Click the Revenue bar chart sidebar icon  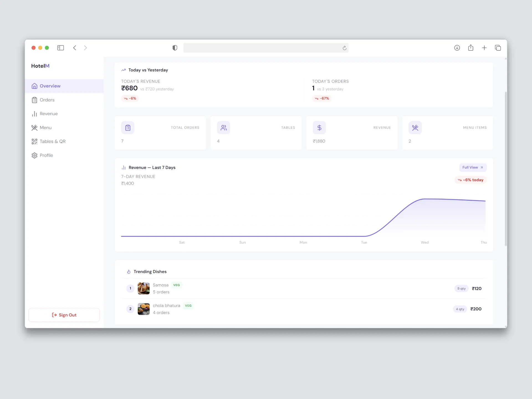(34, 114)
